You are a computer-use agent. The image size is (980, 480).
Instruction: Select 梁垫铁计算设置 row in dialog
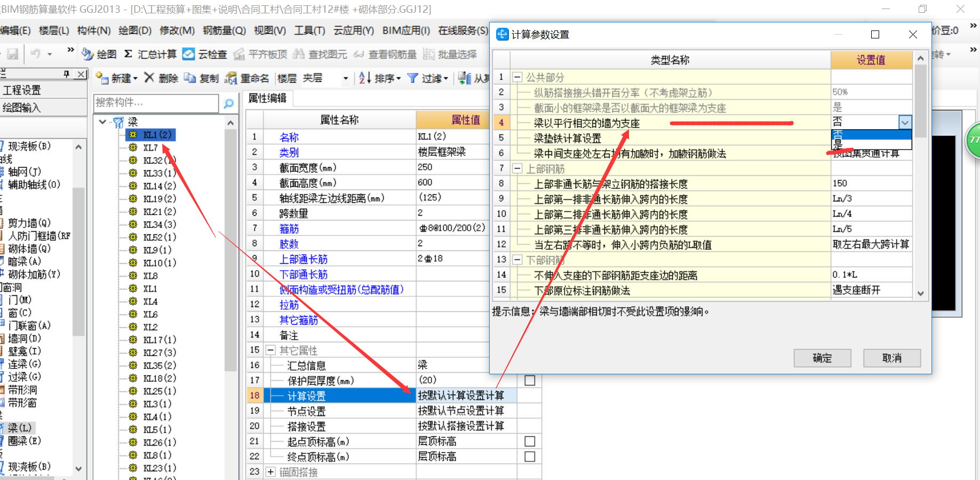pyautogui.click(x=568, y=139)
